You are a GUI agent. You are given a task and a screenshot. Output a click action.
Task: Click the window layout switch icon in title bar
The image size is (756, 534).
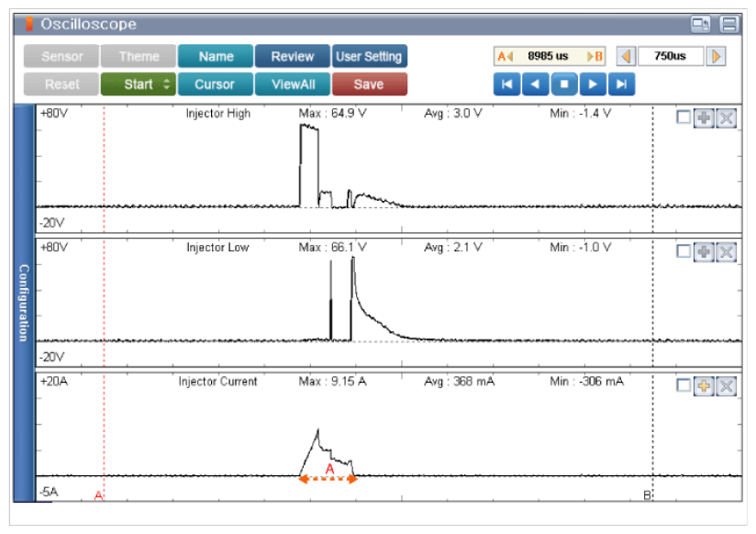(701, 24)
